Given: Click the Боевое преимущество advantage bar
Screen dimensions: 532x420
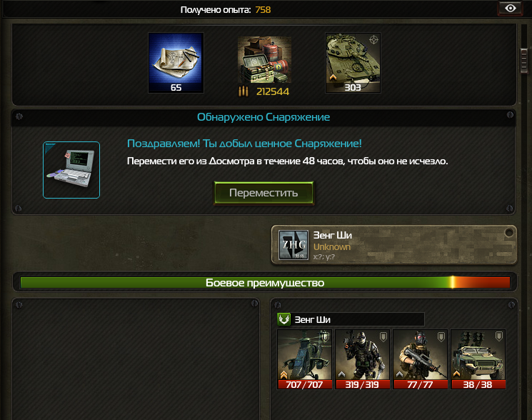Looking at the screenshot, I should click(x=265, y=283).
